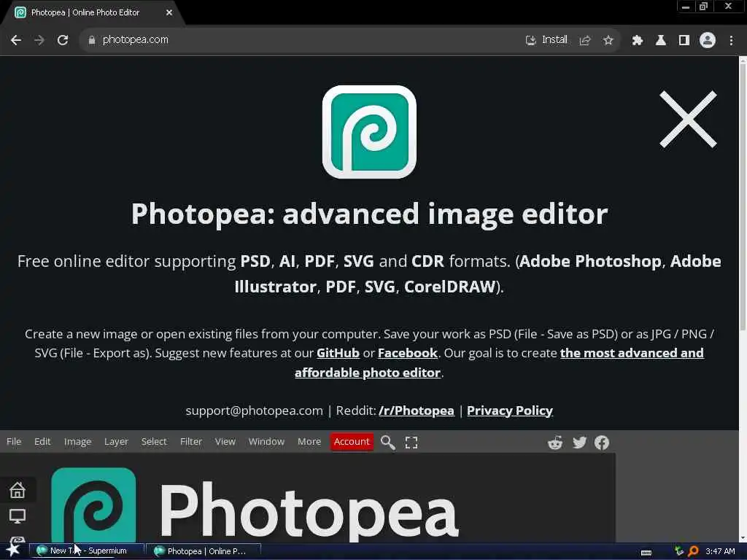Click the 3:47 AM taskbar clock
This screenshot has width=747, height=560.
pyautogui.click(x=720, y=551)
